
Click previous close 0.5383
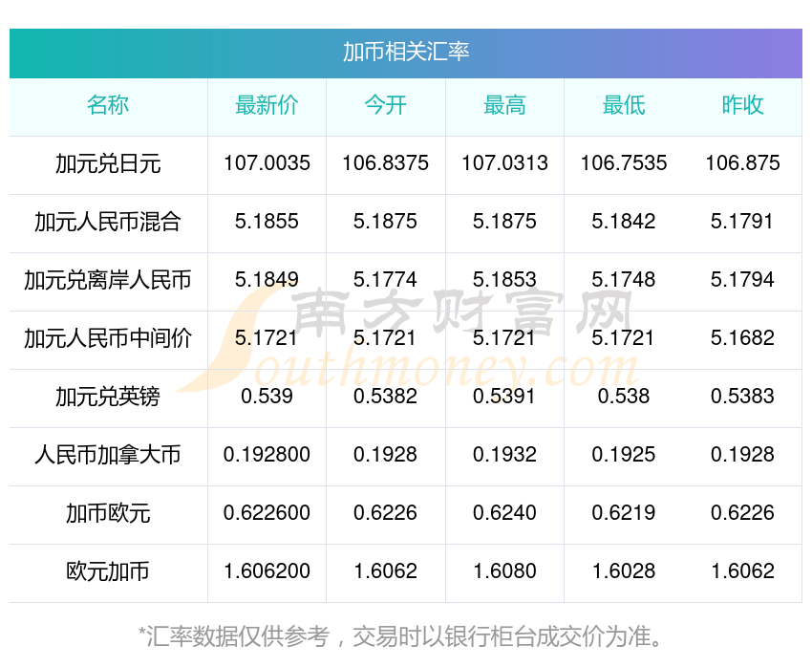point(742,397)
